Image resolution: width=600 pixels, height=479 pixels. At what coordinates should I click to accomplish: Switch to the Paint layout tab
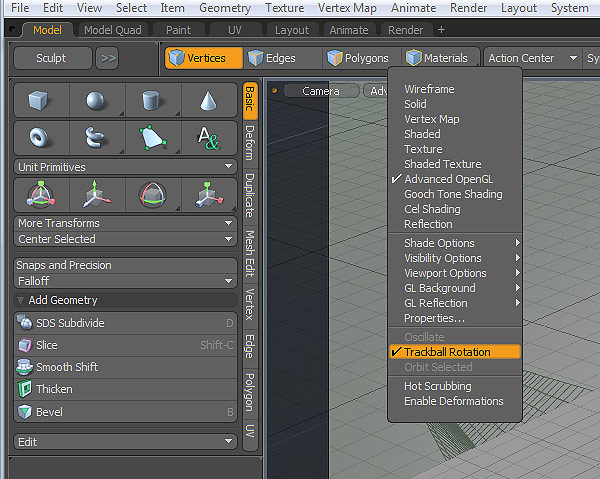coord(178,30)
